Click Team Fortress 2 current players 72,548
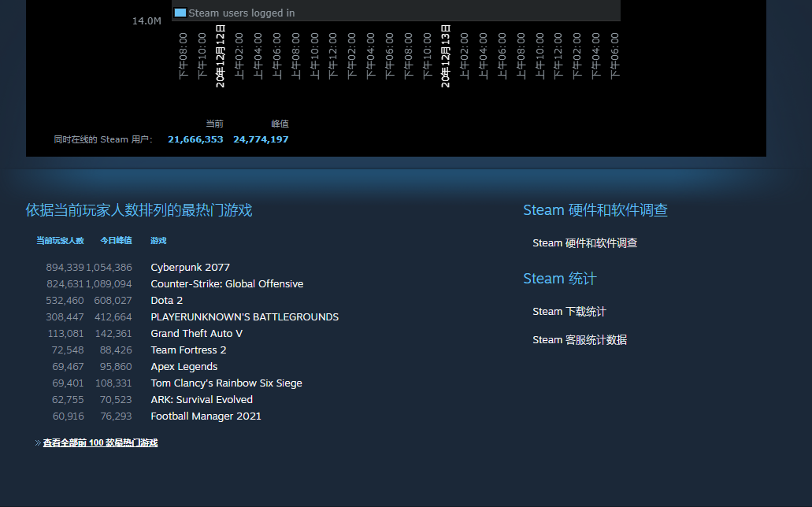 68,350
